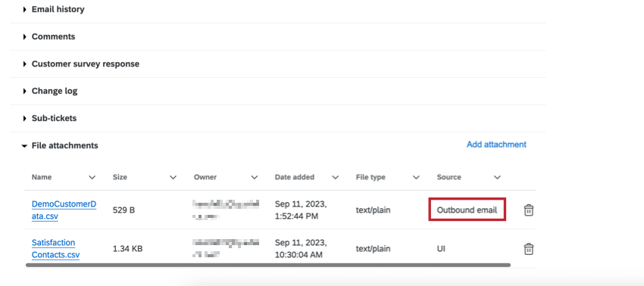Click the Add attachment link
The height and width of the screenshot is (286, 644).
496,145
